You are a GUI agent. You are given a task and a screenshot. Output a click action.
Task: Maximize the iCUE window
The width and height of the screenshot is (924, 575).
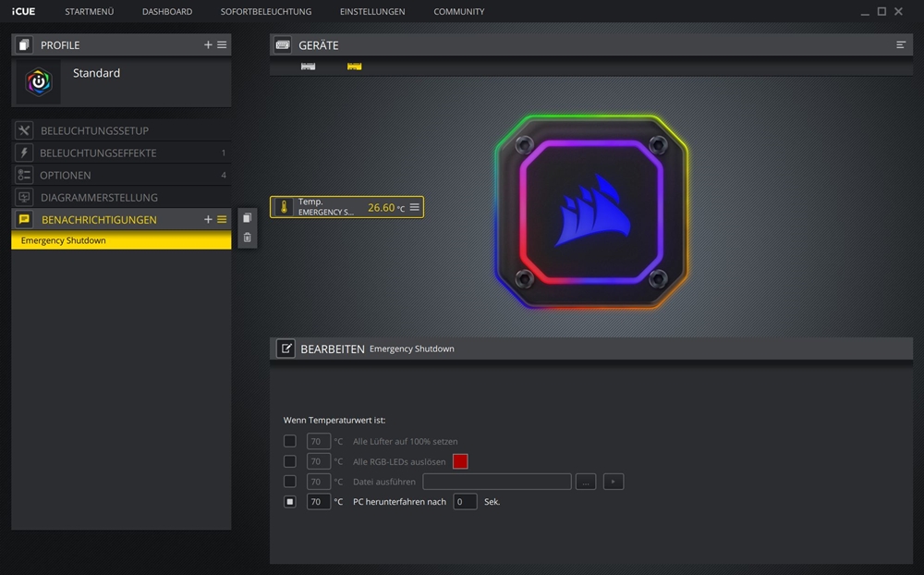pyautogui.click(x=881, y=11)
